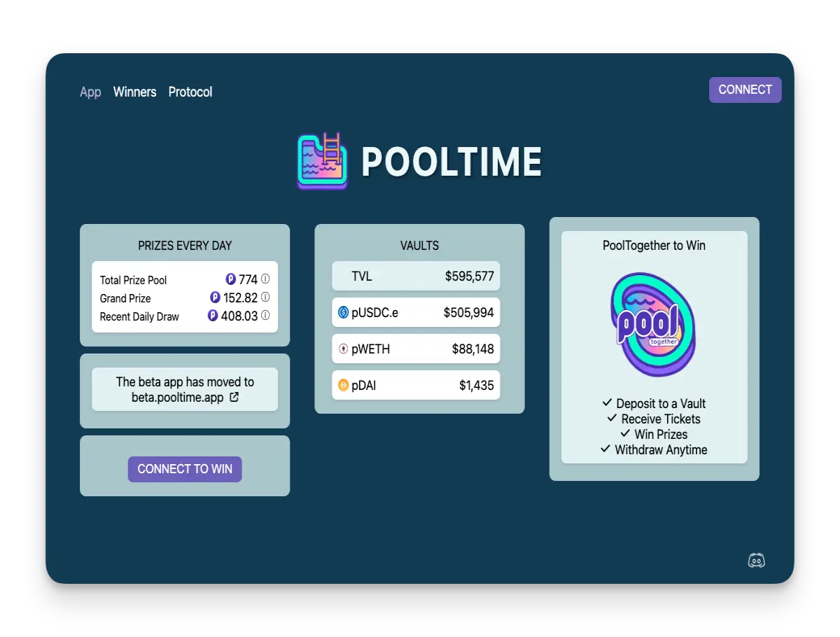Click the PRIZES EVERY DAY heading
840x637 pixels.
[x=185, y=246]
